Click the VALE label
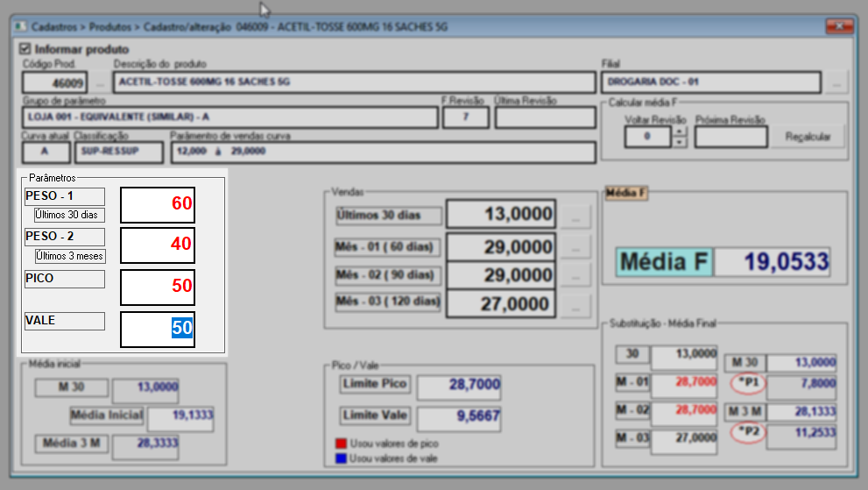The image size is (868, 490). [x=65, y=321]
